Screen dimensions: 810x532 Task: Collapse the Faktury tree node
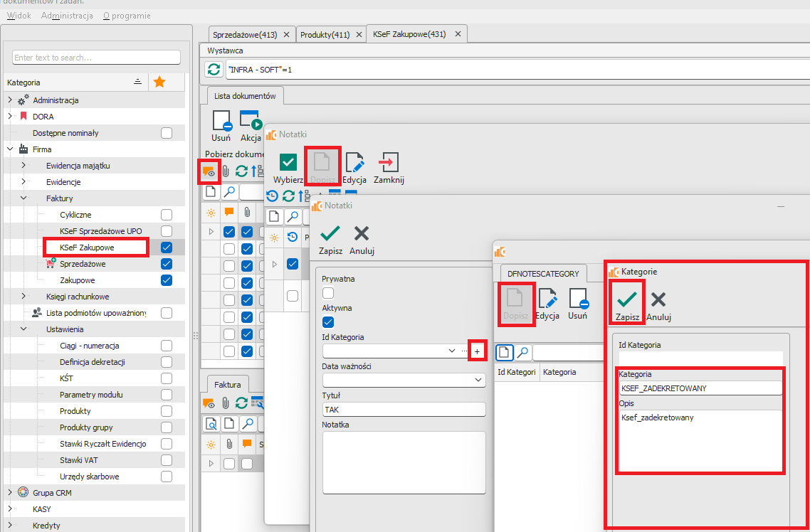[23, 198]
